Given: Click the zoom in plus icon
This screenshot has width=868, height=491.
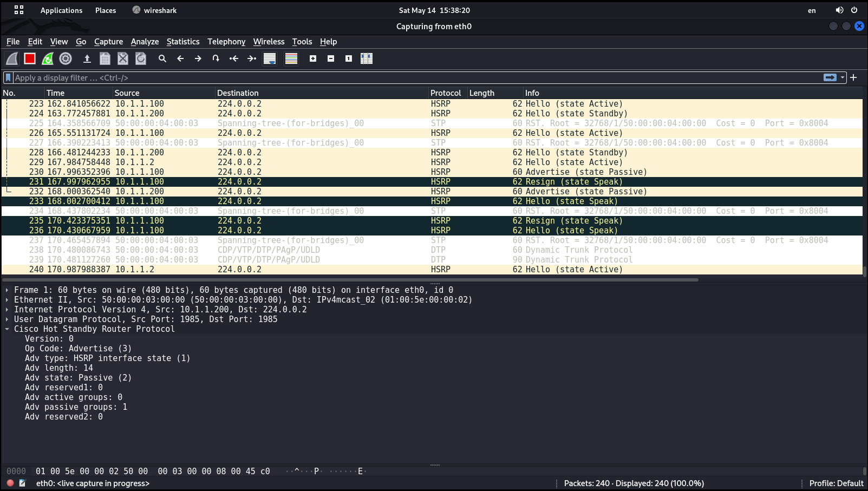Looking at the screenshot, I should click(313, 58).
